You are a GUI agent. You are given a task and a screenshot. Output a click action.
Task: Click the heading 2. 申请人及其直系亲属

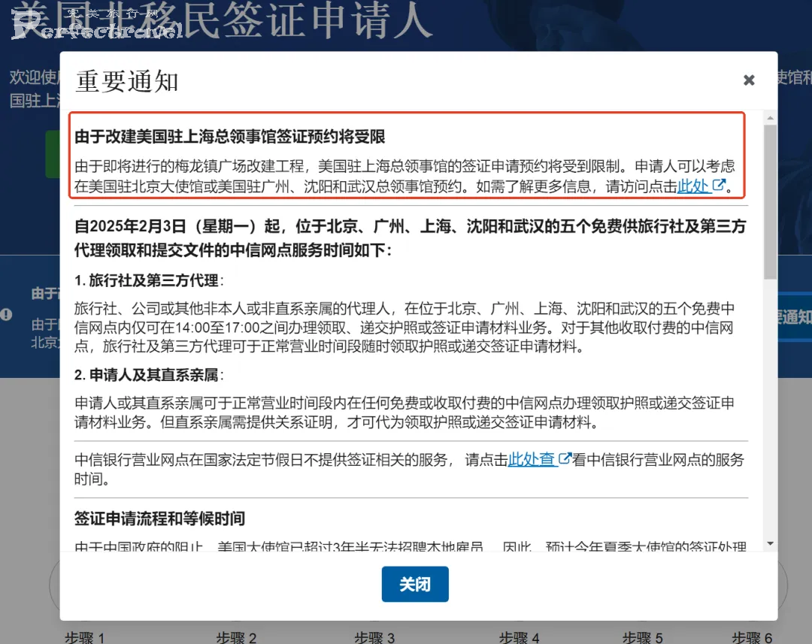pyautogui.click(x=149, y=375)
